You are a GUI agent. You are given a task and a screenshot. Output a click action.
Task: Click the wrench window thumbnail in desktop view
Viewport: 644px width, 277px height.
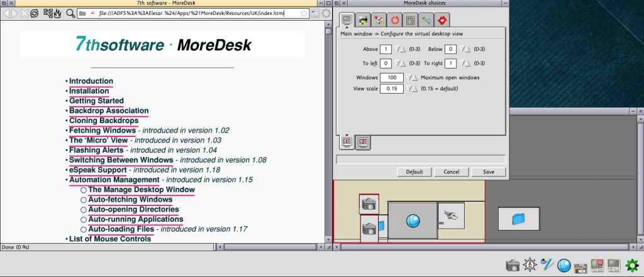click(451, 215)
